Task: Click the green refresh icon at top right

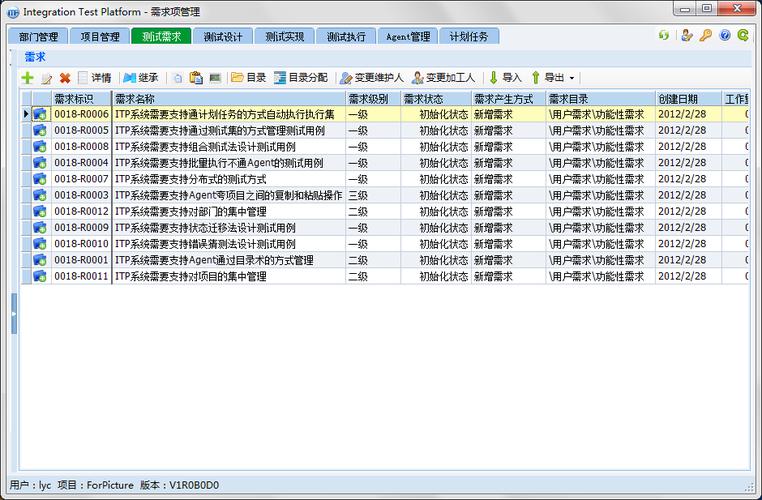Action: pyautogui.click(x=664, y=35)
